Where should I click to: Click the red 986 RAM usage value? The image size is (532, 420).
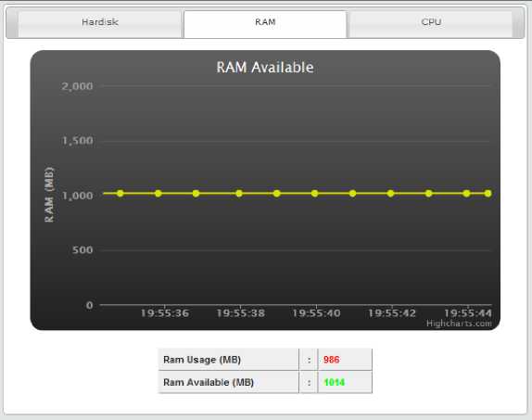pyautogui.click(x=332, y=360)
